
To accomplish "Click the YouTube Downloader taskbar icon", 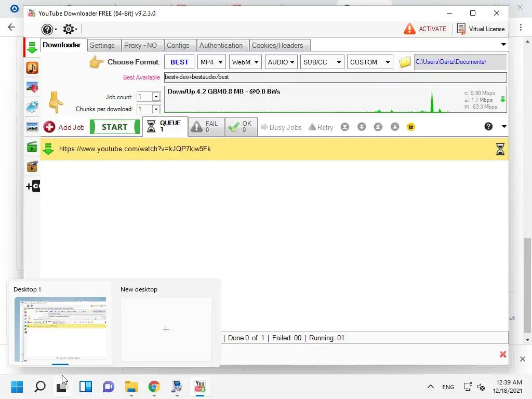I will [x=200, y=387].
